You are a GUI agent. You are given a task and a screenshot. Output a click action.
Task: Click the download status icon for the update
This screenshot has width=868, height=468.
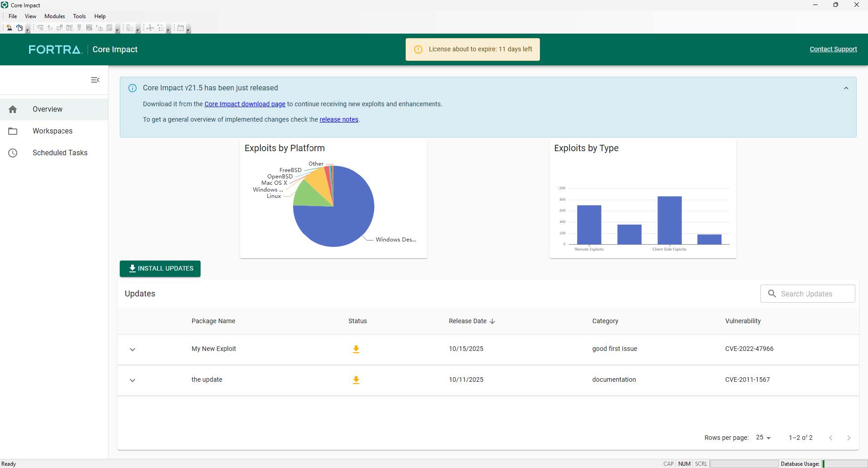(x=356, y=380)
